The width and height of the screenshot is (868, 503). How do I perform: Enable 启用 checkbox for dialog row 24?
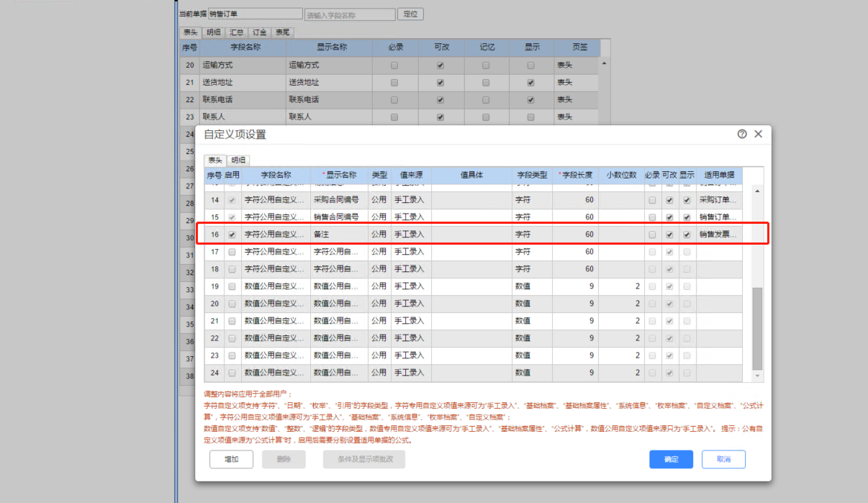(x=232, y=373)
